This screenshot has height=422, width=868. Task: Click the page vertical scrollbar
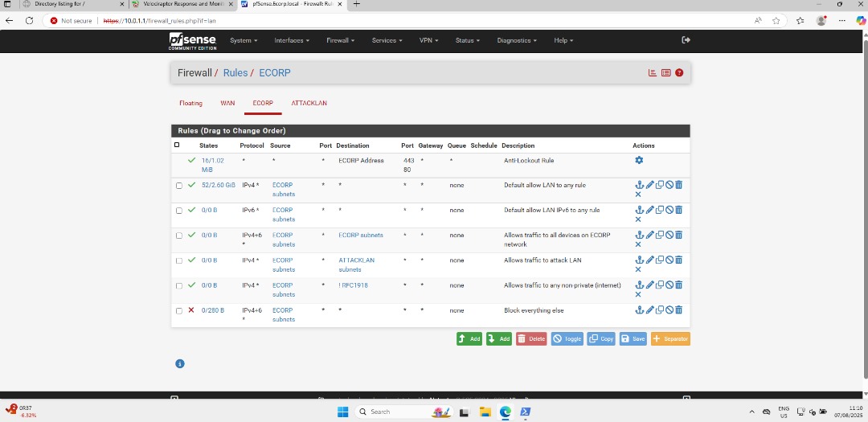pos(864,211)
